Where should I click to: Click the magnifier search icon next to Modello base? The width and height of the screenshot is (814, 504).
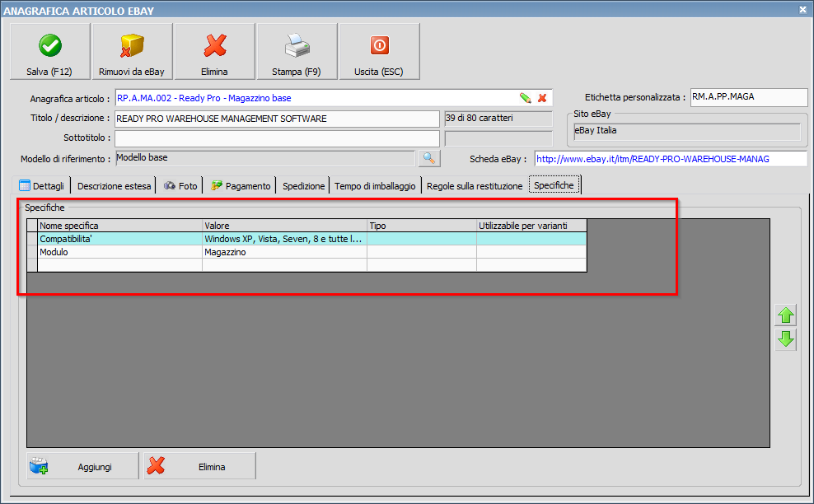[429, 158]
